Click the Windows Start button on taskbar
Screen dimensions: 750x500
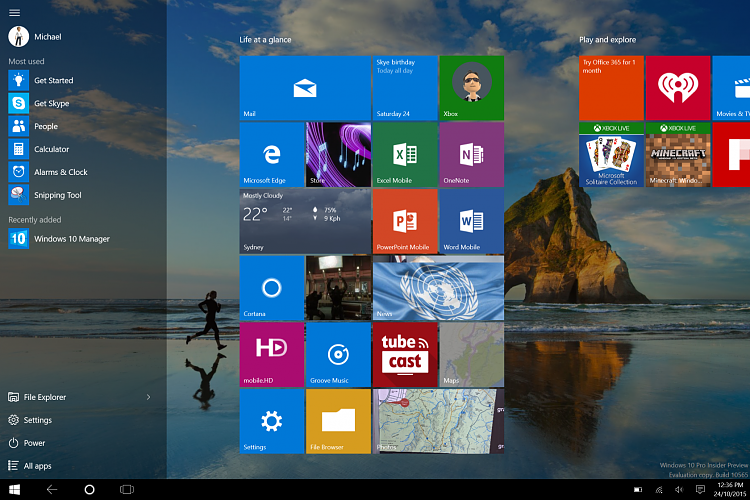[x=14, y=489]
